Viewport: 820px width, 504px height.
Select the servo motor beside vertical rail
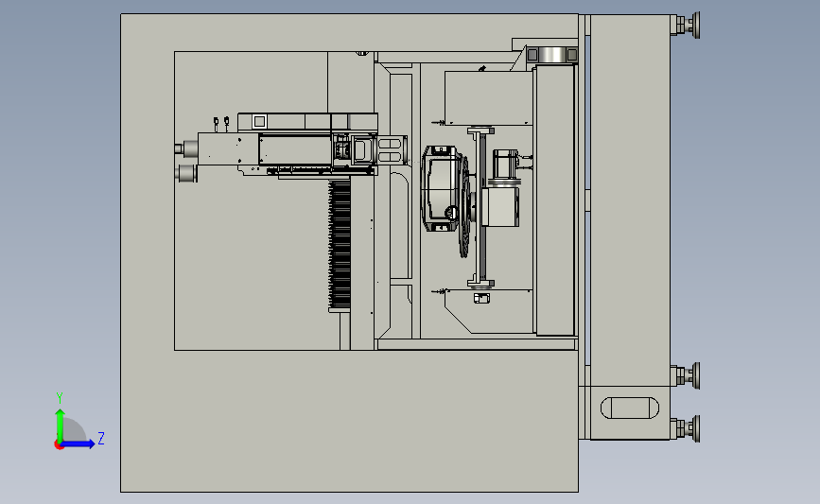tap(506, 166)
